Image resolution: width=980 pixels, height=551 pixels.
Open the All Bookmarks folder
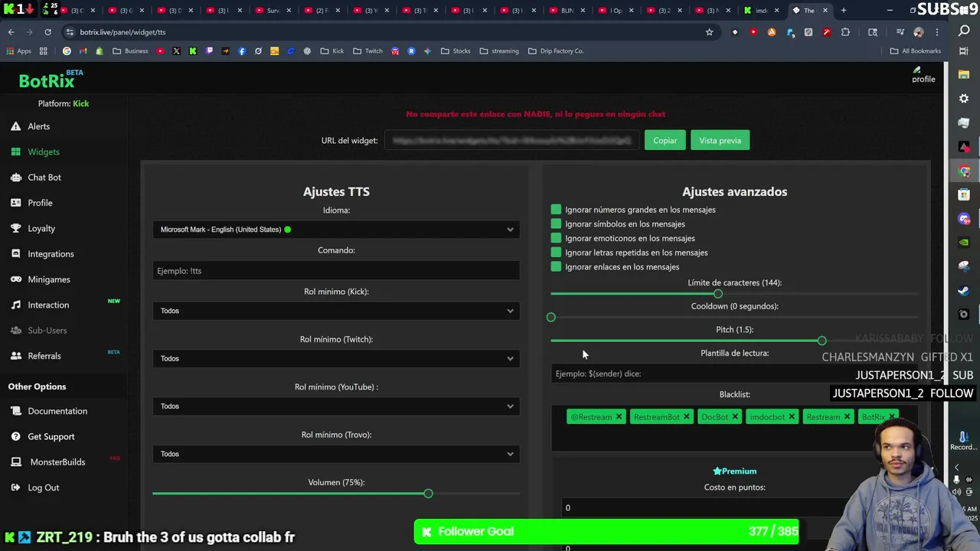pos(916,51)
